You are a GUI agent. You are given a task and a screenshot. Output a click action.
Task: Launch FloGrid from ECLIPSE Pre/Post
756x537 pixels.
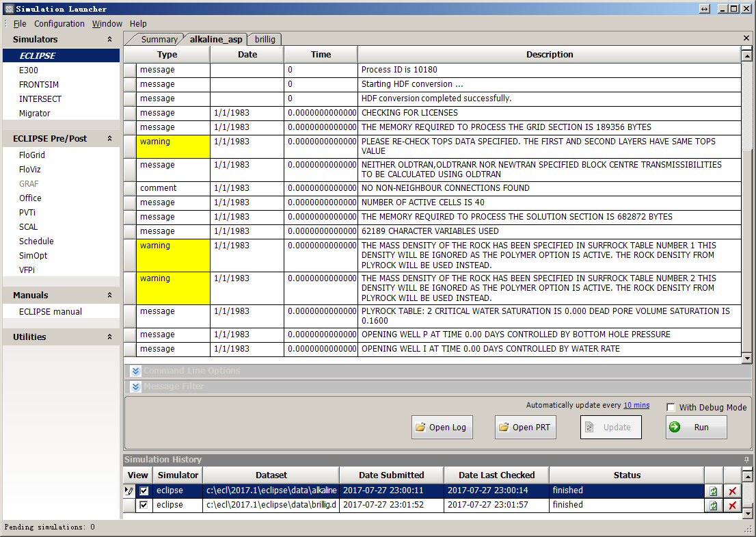click(32, 155)
